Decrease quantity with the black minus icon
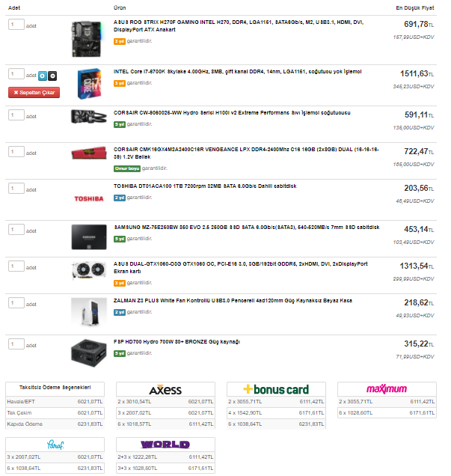This screenshot has width=451, height=476. pyautogui.click(x=52, y=76)
